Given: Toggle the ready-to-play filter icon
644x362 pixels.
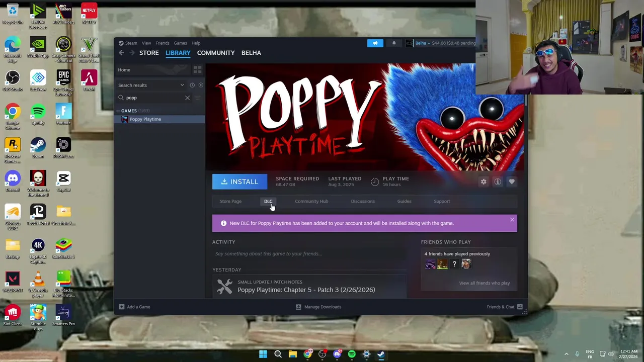Looking at the screenshot, I should click(x=200, y=85).
